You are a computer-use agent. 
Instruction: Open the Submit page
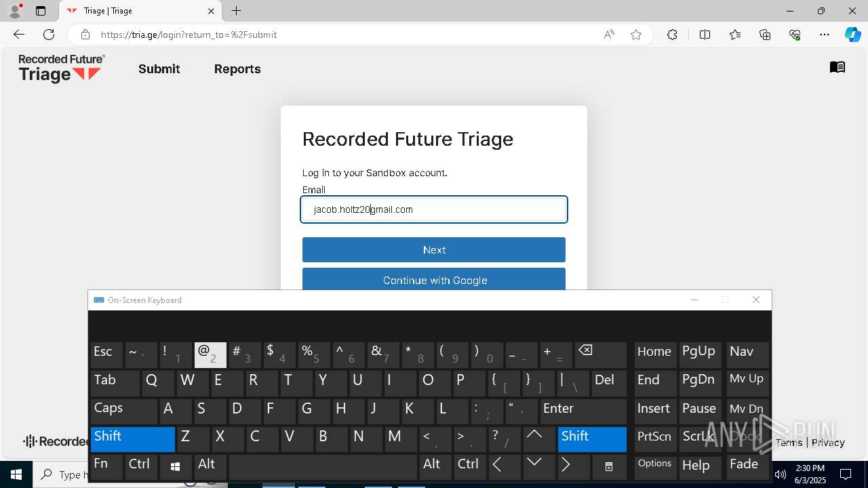(x=159, y=69)
